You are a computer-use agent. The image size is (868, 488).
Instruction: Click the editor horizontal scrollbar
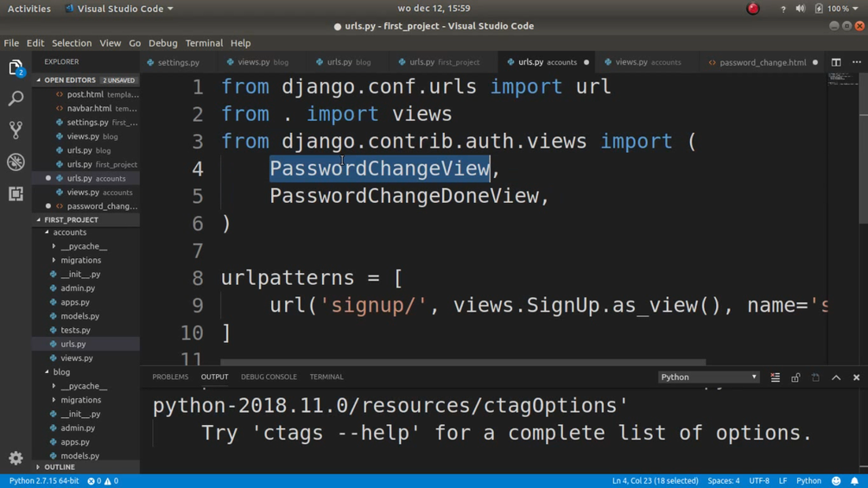[463, 363]
